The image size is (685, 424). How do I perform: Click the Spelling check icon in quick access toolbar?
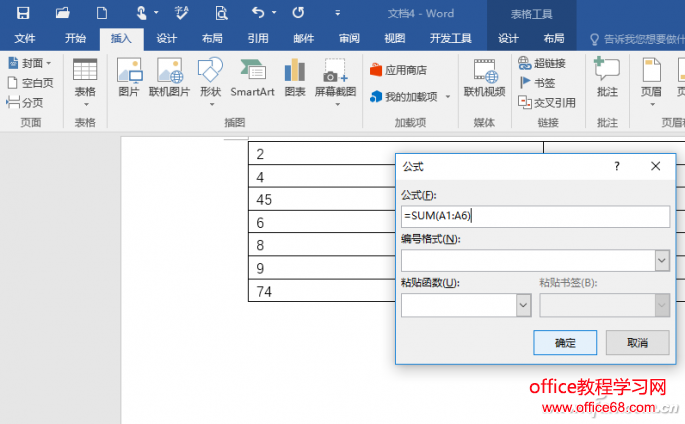[181, 13]
